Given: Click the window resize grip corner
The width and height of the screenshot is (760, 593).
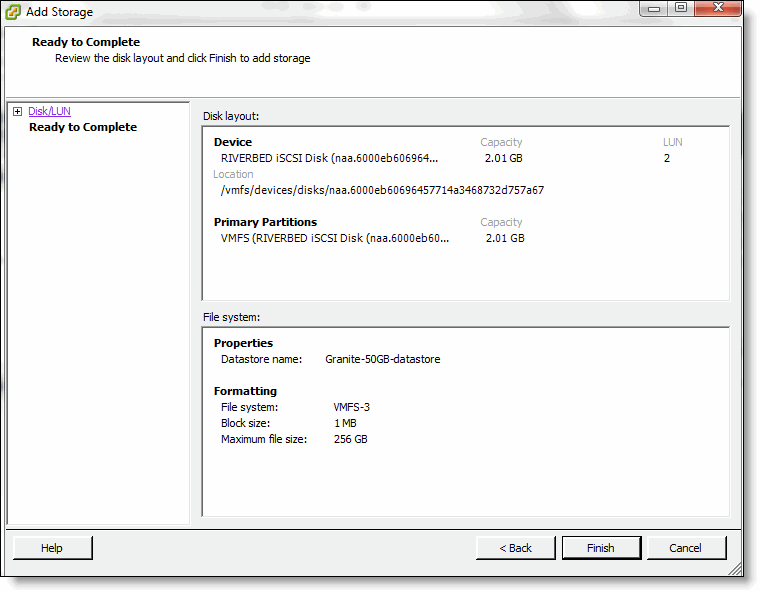Looking at the screenshot, I should [735, 569].
